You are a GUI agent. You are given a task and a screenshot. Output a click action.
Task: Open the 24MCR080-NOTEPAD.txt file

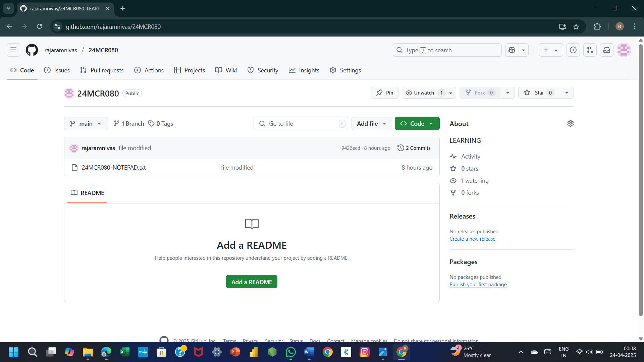tap(114, 167)
